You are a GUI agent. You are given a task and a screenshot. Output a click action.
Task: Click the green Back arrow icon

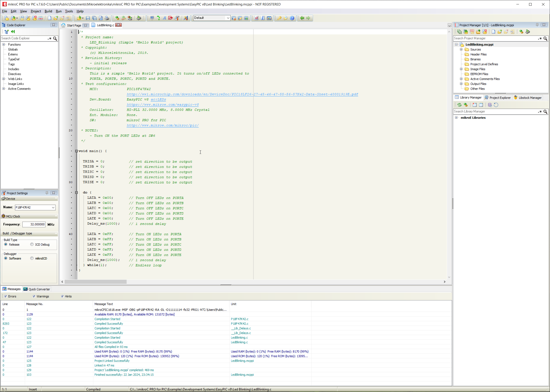coord(302,18)
